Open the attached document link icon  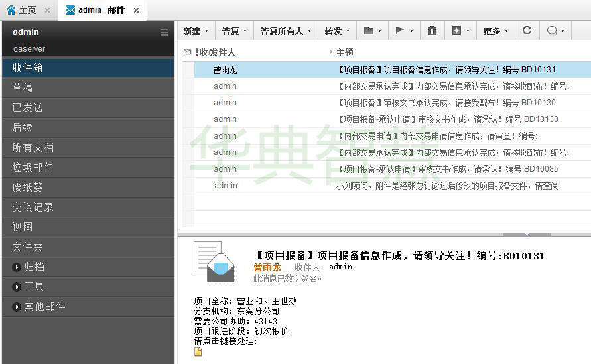click(198, 352)
